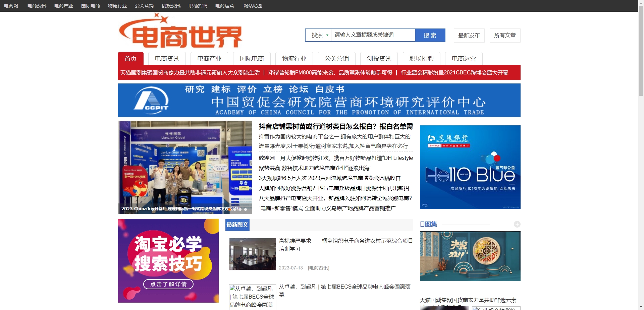Click 国际电商 in the top black bar
The image size is (644, 310).
point(91,6)
